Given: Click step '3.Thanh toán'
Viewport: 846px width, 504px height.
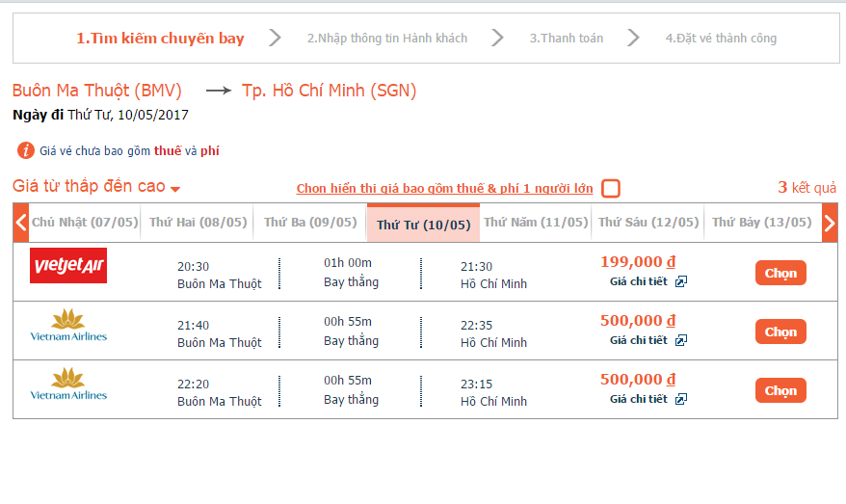Looking at the screenshot, I should [x=567, y=39].
